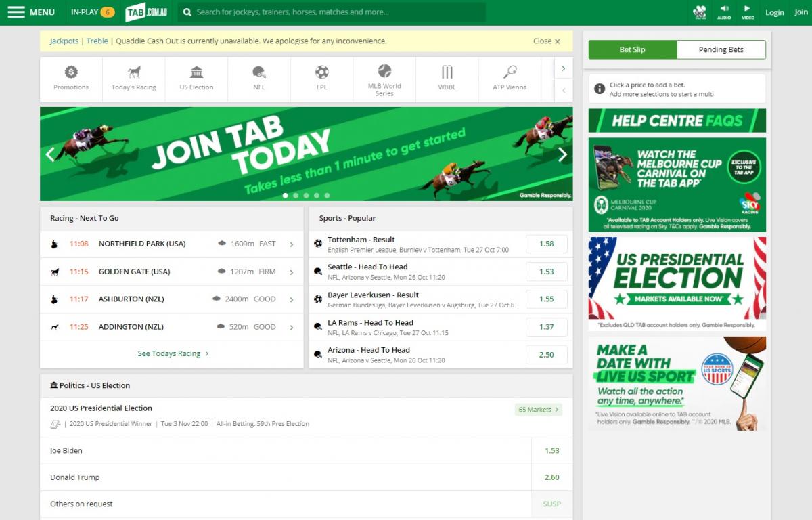Open the Join TAB Today banner

pos(307,154)
